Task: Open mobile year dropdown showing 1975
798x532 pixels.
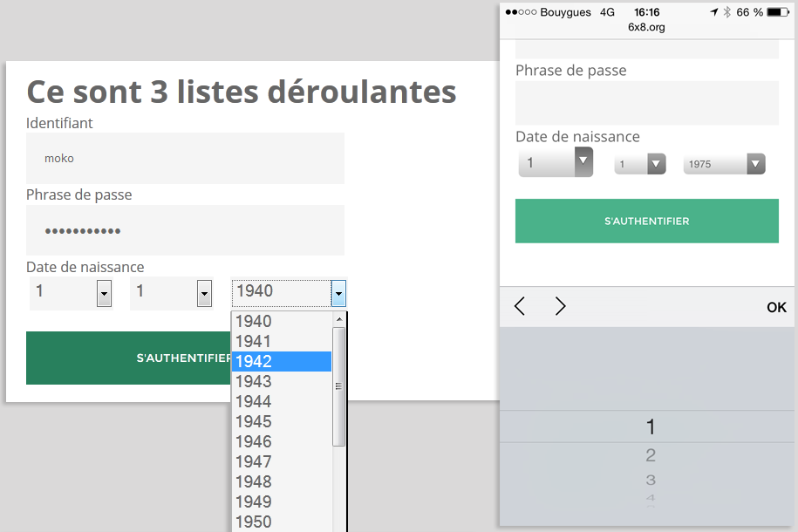Action: (724, 164)
